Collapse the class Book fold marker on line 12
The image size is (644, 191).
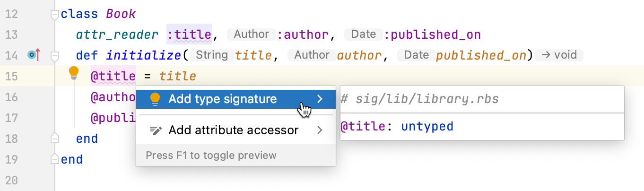55,15
